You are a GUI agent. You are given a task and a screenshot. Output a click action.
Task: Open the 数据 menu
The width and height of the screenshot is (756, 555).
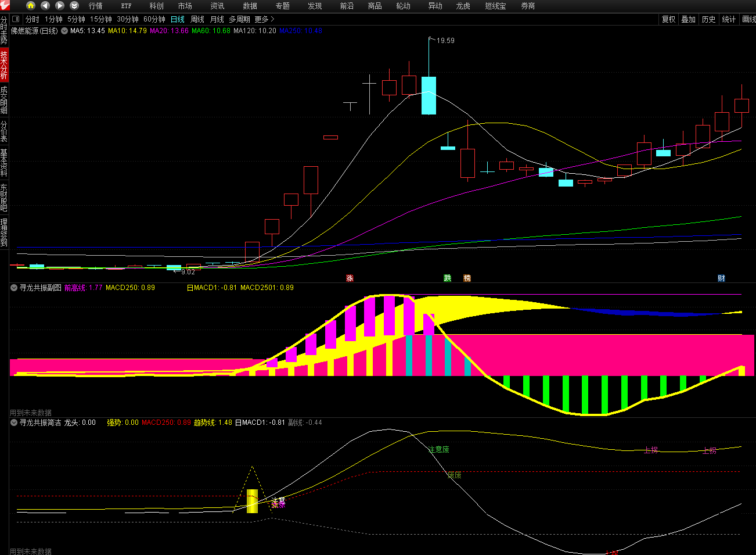tap(250, 6)
